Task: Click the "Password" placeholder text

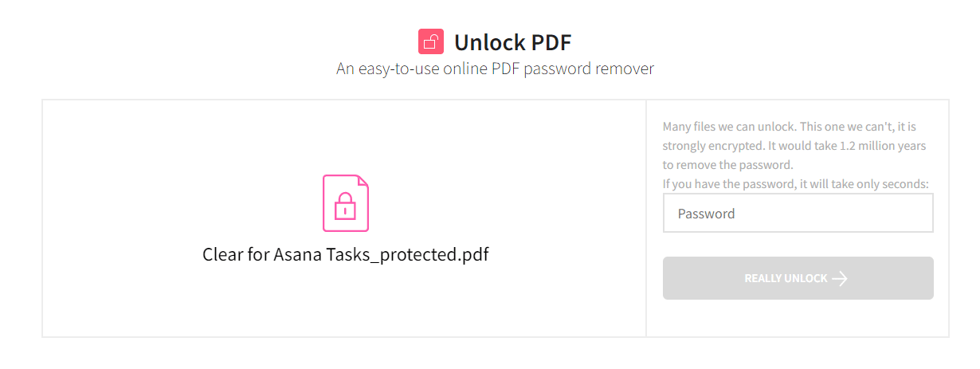Action: [706, 214]
